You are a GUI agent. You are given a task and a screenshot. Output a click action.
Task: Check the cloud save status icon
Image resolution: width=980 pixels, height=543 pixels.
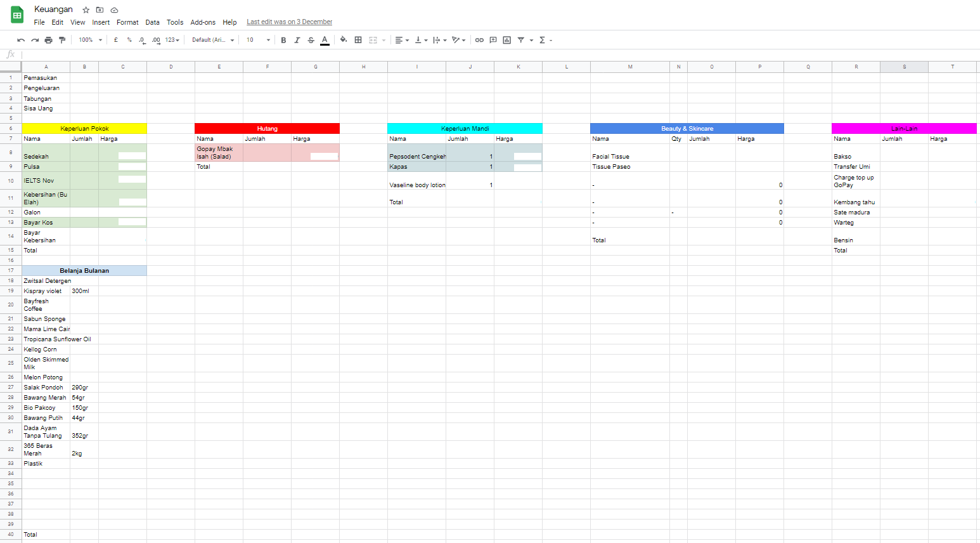[x=114, y=10]
